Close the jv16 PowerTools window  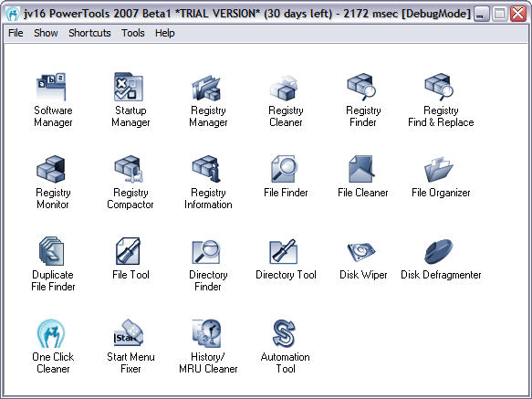[518, 14]
